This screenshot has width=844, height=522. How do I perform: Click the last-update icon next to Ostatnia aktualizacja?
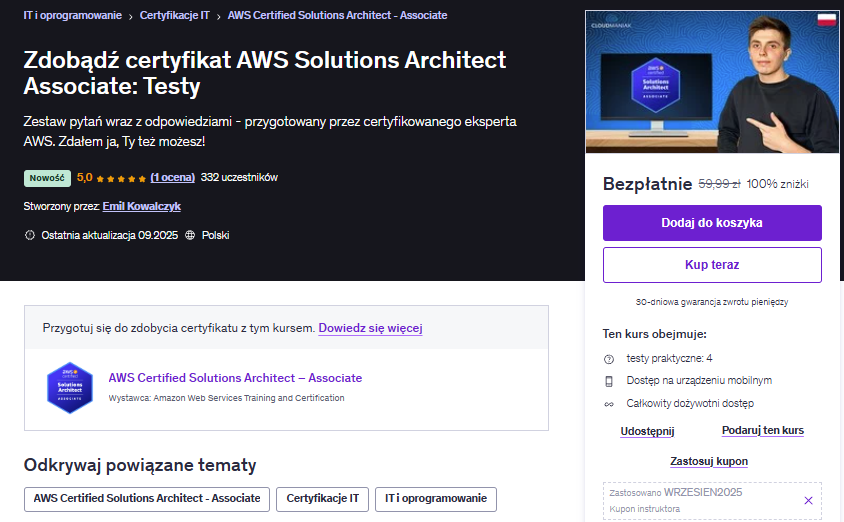(29, 235)
